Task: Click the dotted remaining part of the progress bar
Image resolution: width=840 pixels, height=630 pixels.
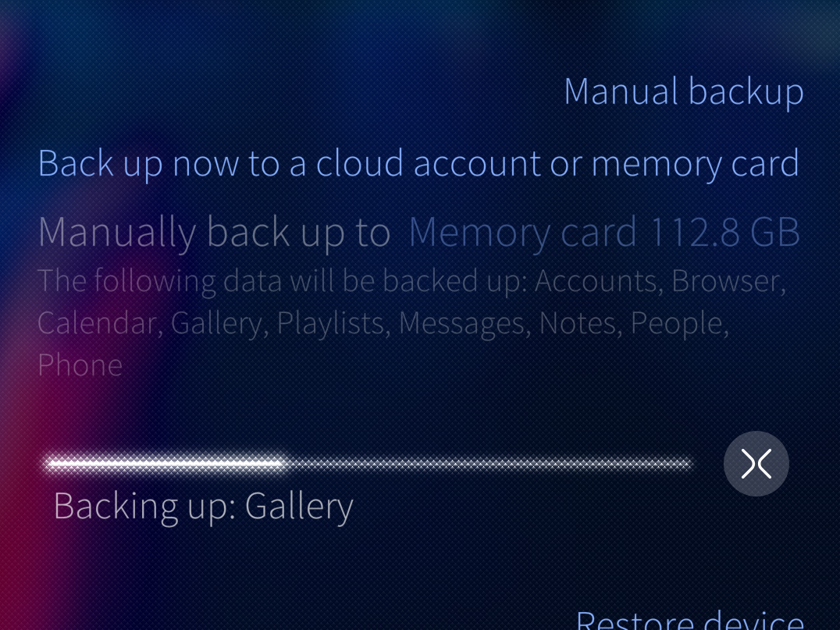Action: point(489,463)
